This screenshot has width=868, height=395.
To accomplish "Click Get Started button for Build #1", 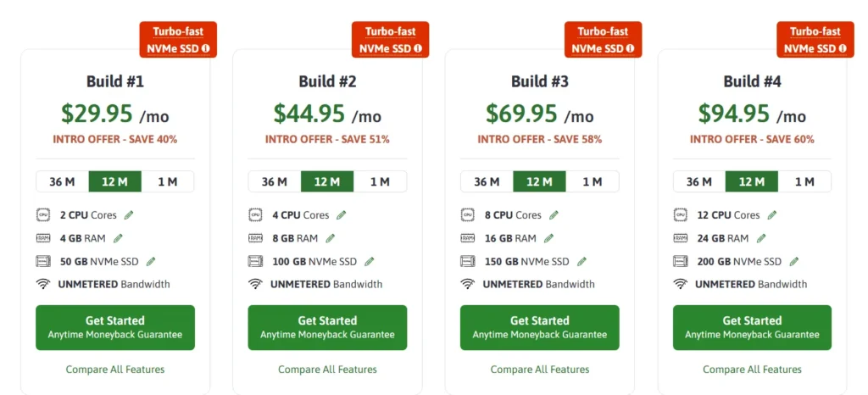I will (x=115, y=327).
